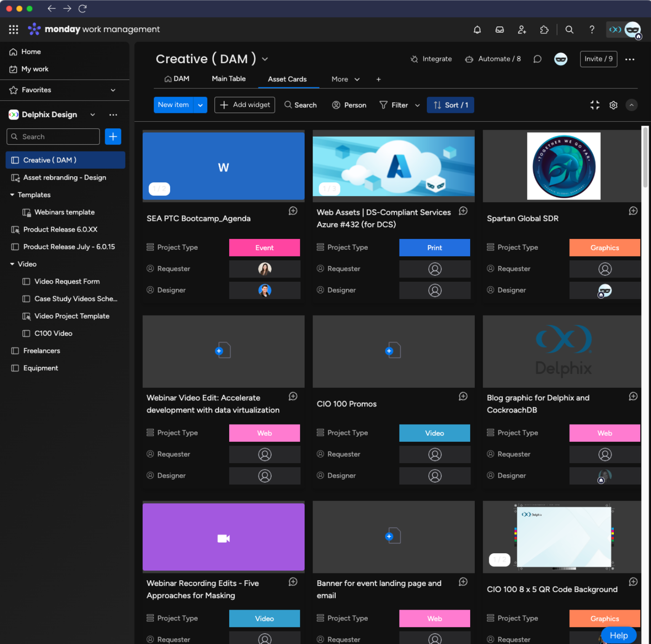Open Creative (DAM) board title dropdown
Screen dimensions: 651x644
coord(265,59)
